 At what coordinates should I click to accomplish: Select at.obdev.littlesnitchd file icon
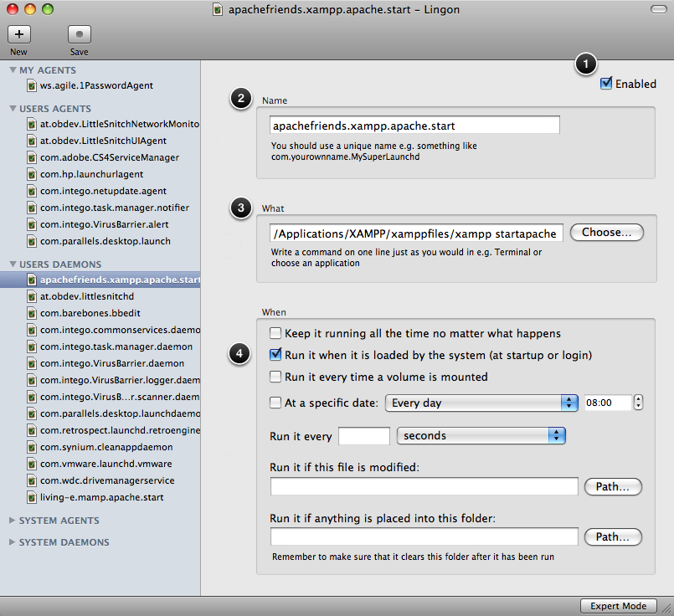click(x=31, y=297)
